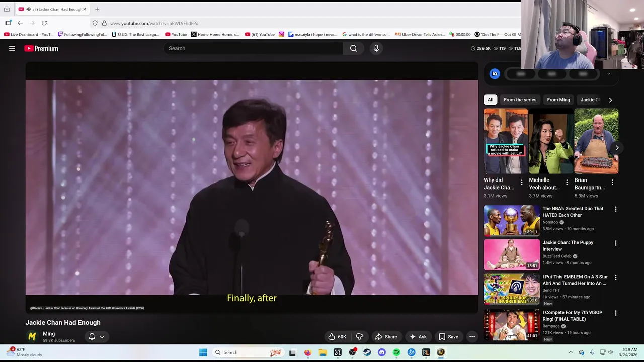644x362 pixels.
Task: Open EMBLEM On A 3 Star thumbnail
Action: [511, 289]
